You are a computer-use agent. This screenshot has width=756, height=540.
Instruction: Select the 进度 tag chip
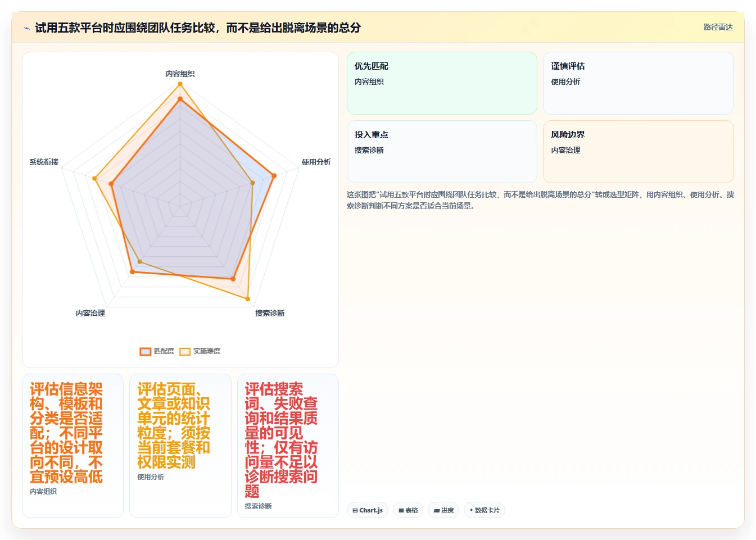(443, 510)
